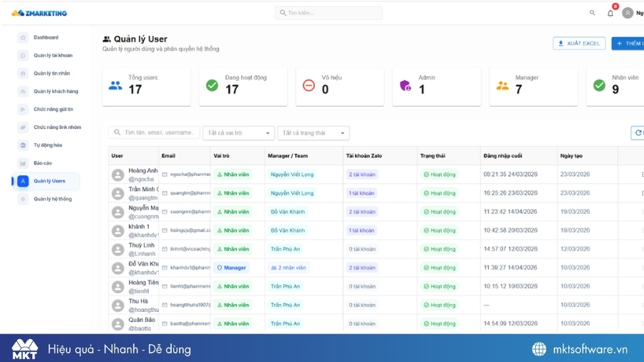The image size is (644, 362).
Task: Click login time 08:21:35 24/03/2026
Action: point(510,175)
